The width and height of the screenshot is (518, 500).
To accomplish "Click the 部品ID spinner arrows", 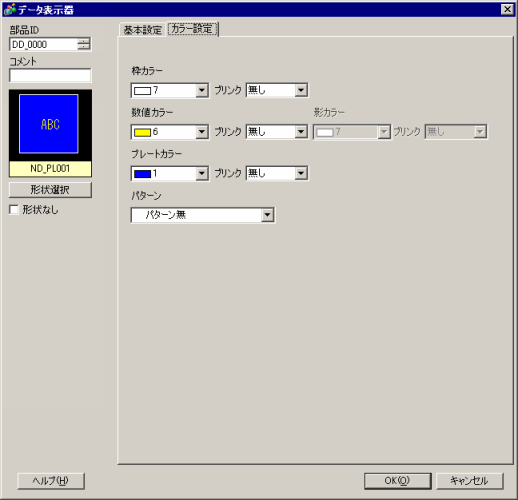I will coord(84,44).
